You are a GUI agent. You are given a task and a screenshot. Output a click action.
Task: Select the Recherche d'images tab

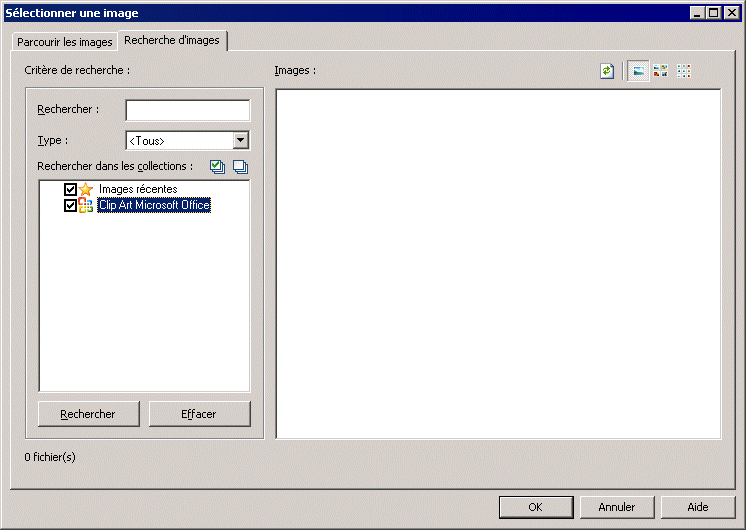[x=172, y=40]
